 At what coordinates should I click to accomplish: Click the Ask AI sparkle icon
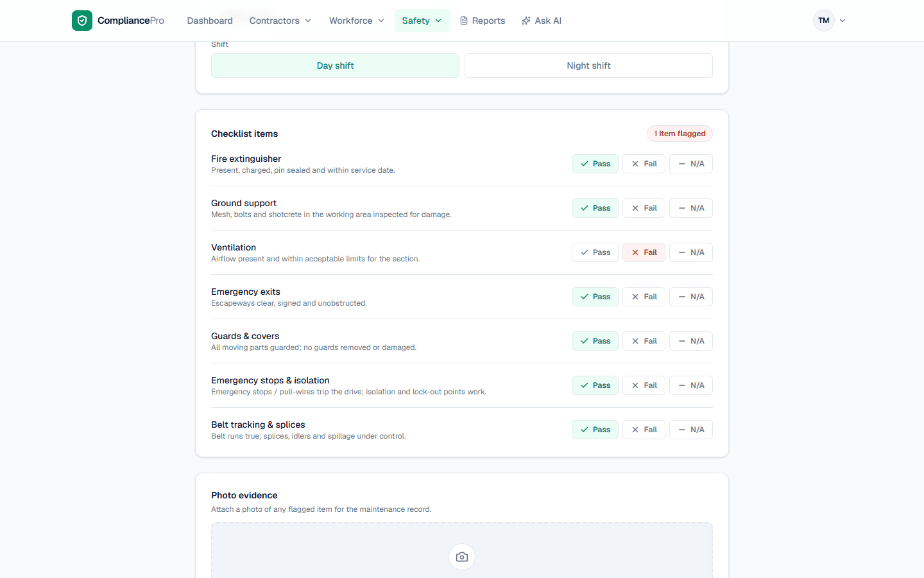pos(526,21)
